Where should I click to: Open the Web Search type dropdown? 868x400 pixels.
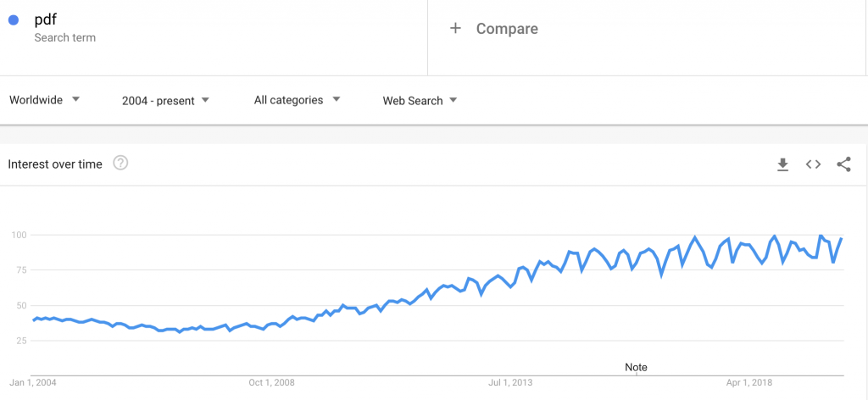pyautogui.click(x=420, y=101)
